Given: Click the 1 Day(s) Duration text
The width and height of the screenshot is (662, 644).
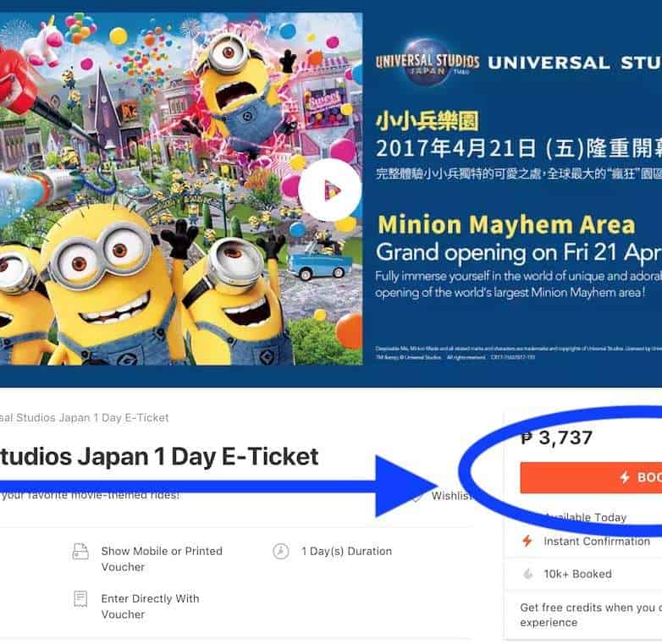Looking at the screenshot, I should 346,551.
